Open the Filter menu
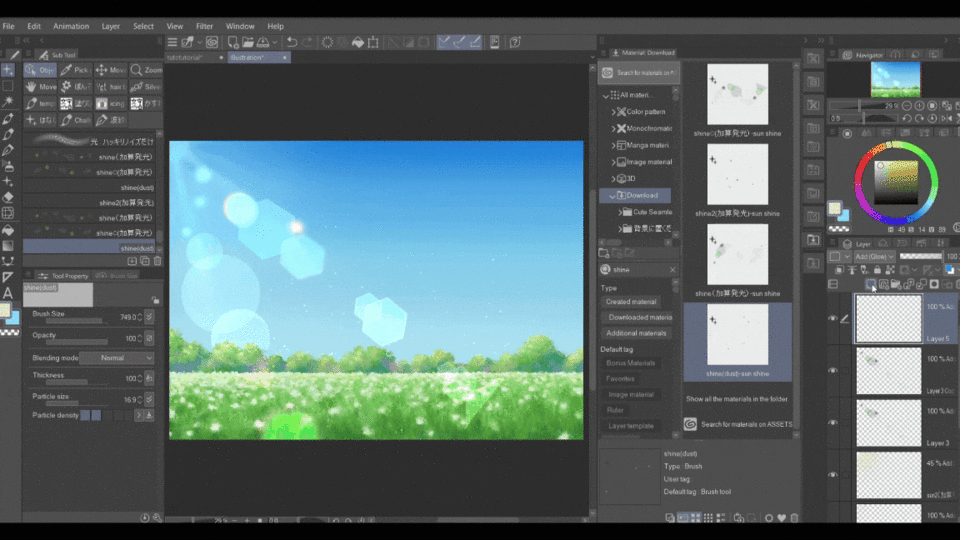The height and width of the screenshot is (540, 960). click(x=204, y=26)
